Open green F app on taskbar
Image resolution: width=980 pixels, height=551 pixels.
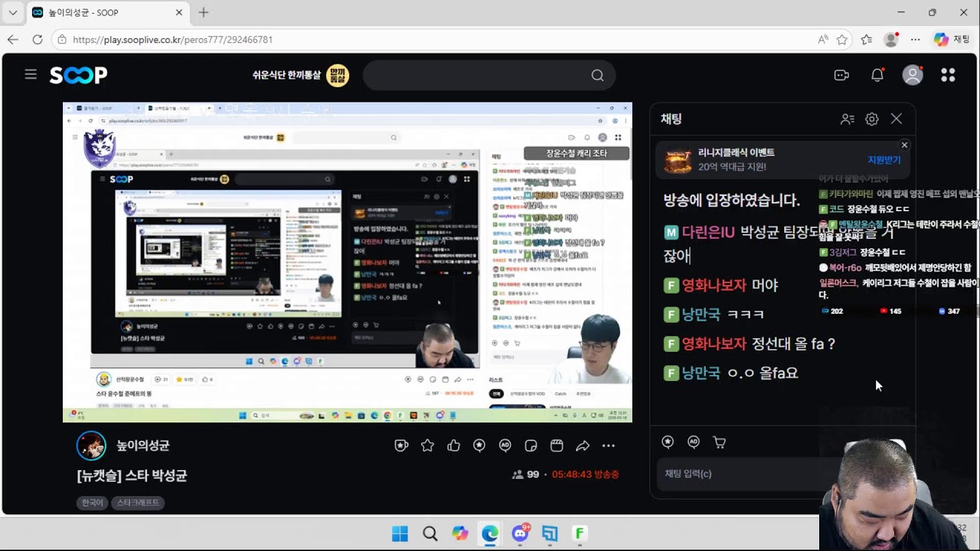[x=580, y=533]
